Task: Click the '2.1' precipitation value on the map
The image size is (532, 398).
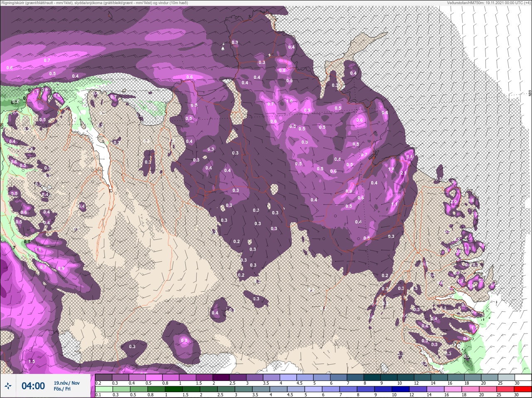Action: [x=403, y=173]
